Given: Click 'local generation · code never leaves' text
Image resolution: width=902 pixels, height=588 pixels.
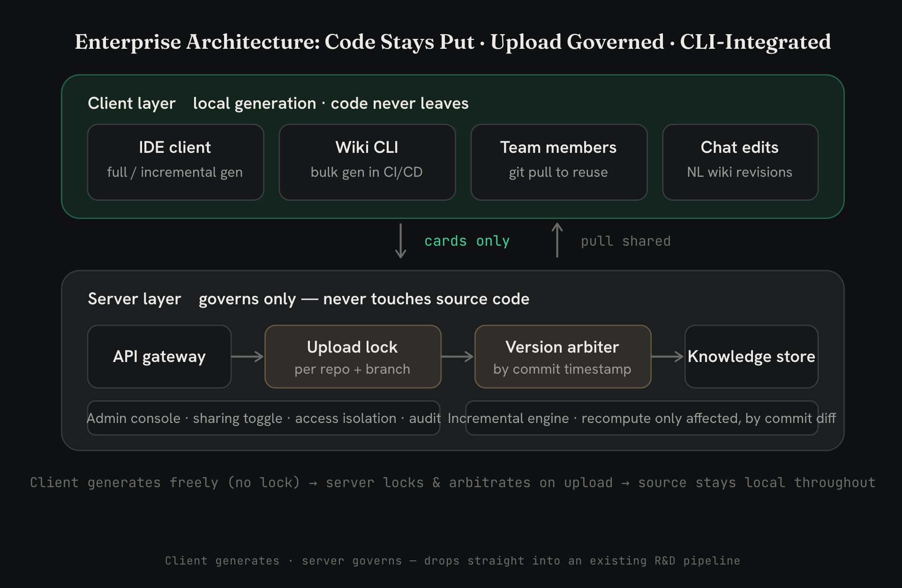Looking at the screenshot, I should coord(331,103).
